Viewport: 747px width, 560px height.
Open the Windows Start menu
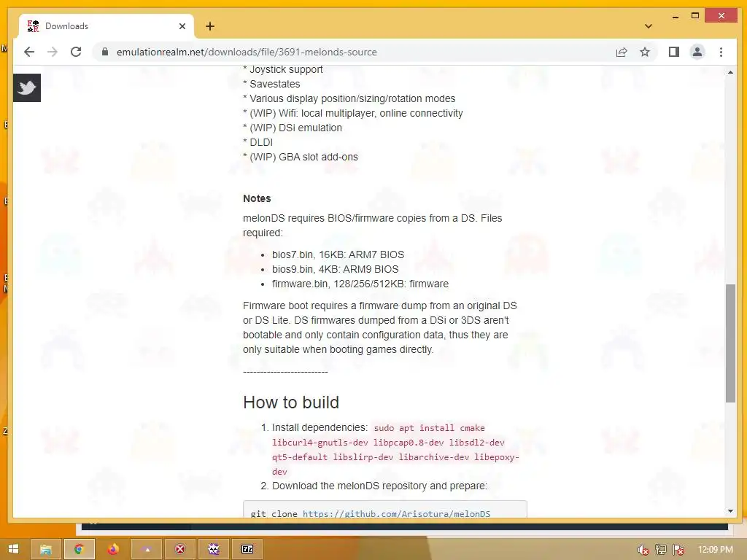coord(13,549)
